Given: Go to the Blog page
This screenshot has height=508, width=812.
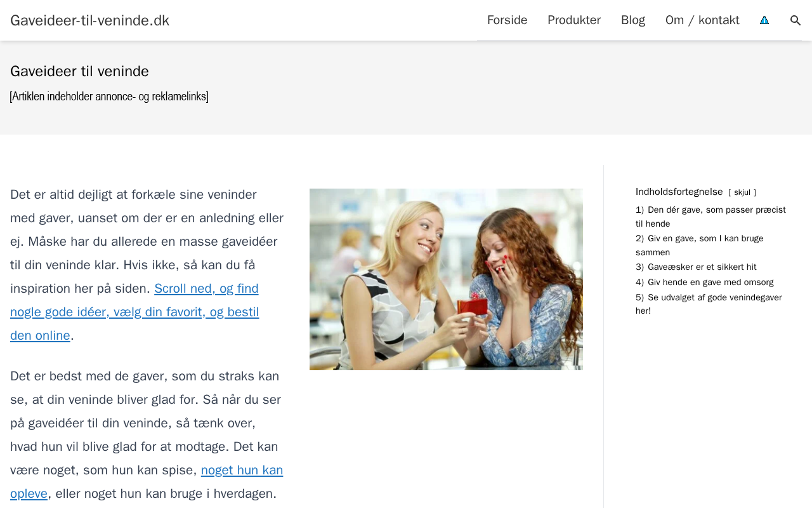Looking at the screenshot, I should [x=633, y=20].
